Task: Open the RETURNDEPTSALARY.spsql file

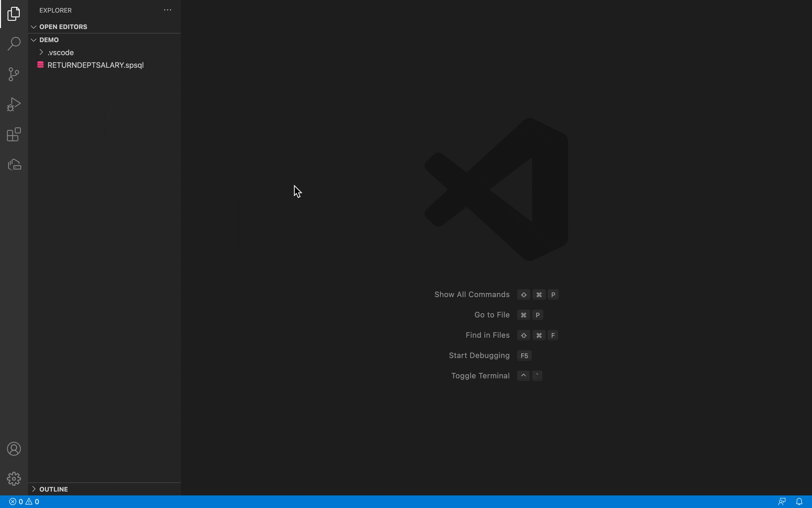Action: click(x=105, y=65)
